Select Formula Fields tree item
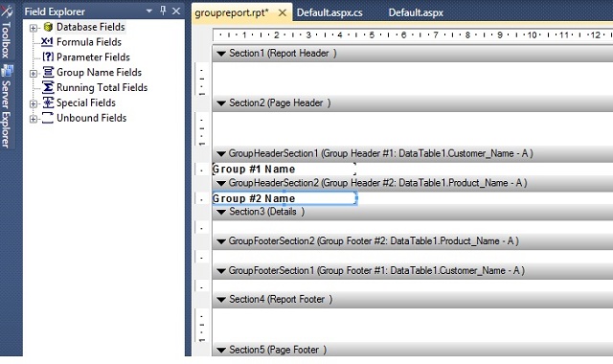This screenshot has height=364, width=613. (89, 42)
